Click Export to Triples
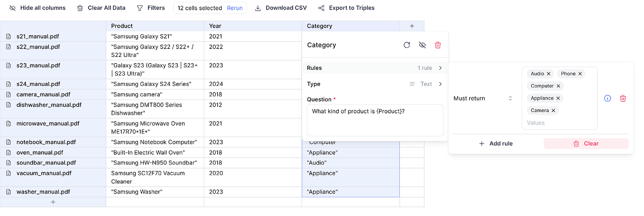Image resolution: width=644 pixels, height=216 pixels. 346,8
